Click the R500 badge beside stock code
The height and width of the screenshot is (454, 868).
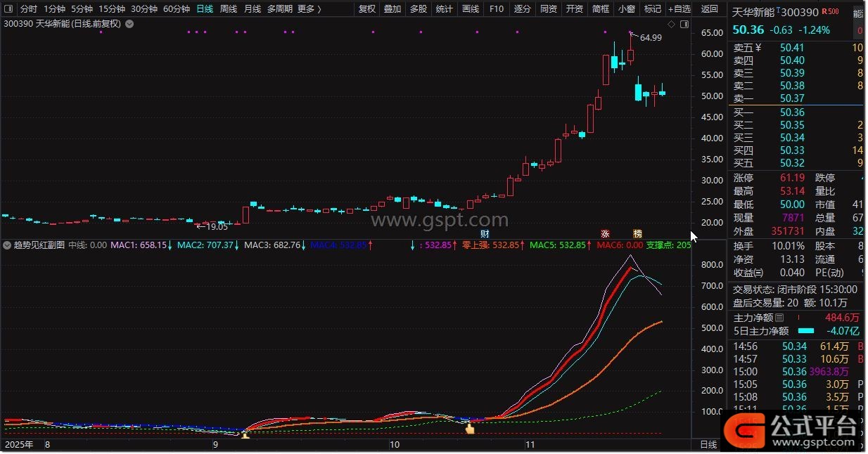[830, 12]
